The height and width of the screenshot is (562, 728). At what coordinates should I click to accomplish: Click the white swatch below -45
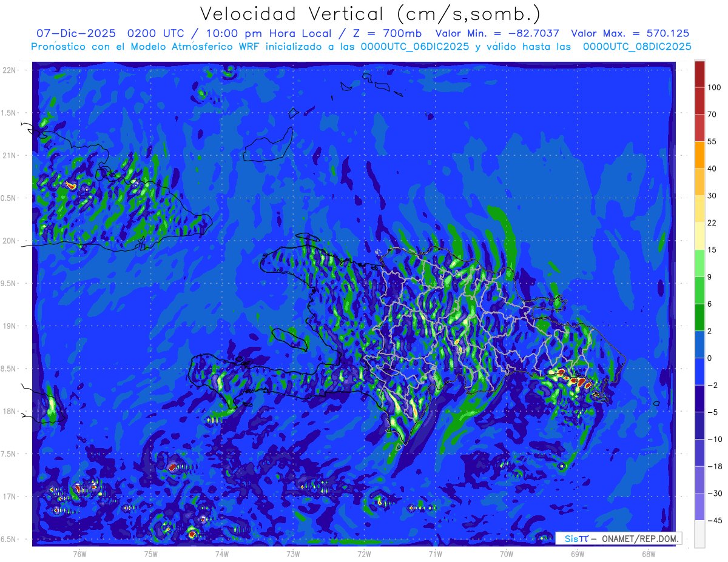pos(699,533)
